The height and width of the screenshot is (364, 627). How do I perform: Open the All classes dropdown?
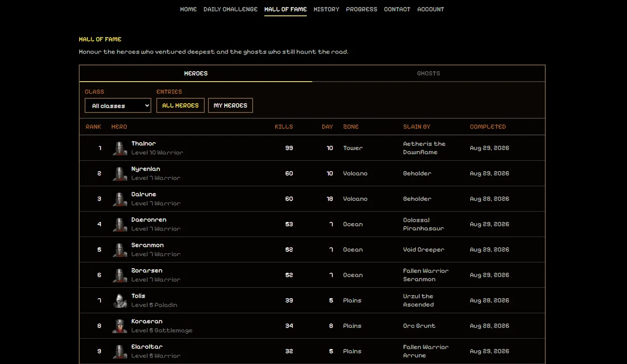(118, 106)
